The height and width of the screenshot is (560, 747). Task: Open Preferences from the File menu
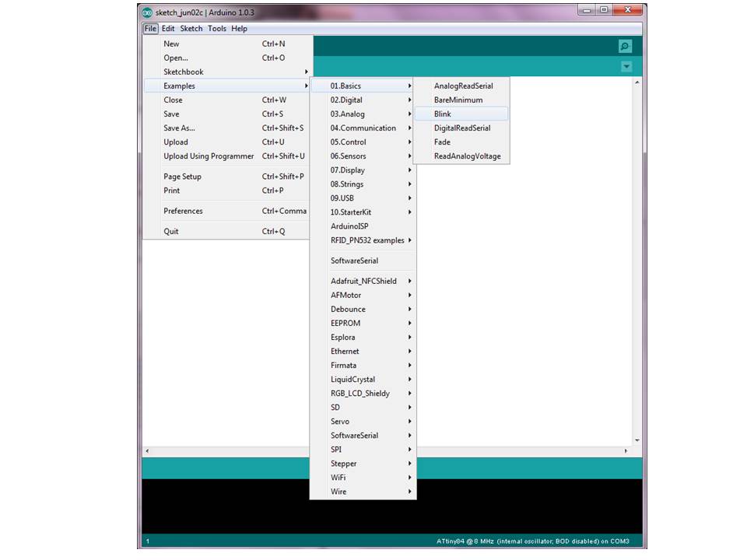tap(183, 211)
